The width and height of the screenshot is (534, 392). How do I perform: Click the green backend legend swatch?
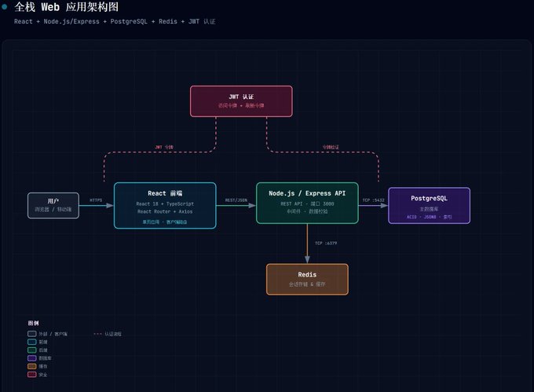click(32, 350)
